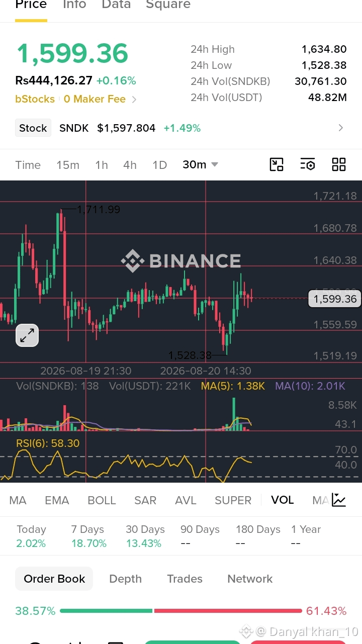Select the 1D chart interval

[159, 165]
